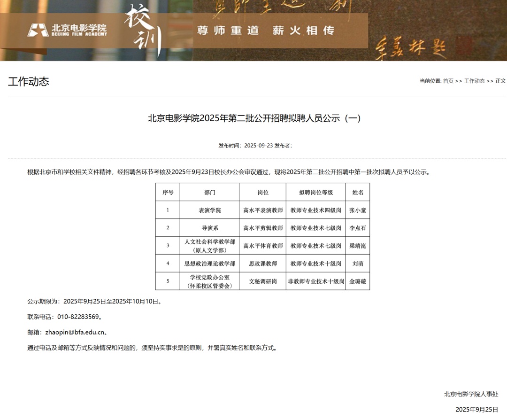Viewport: 507px width, 420px height.
Task: Click the 工作动态 section heading
Action: (28, 81)
